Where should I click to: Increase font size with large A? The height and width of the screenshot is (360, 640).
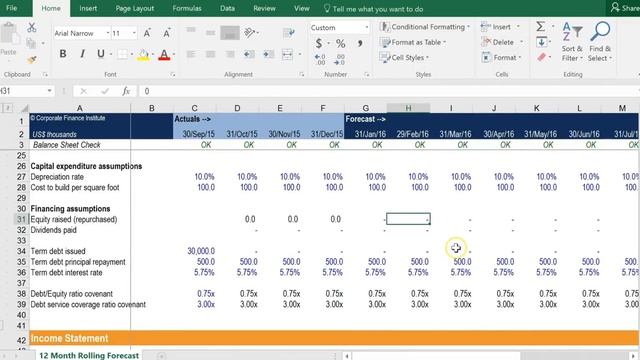(x=147, y=33)
